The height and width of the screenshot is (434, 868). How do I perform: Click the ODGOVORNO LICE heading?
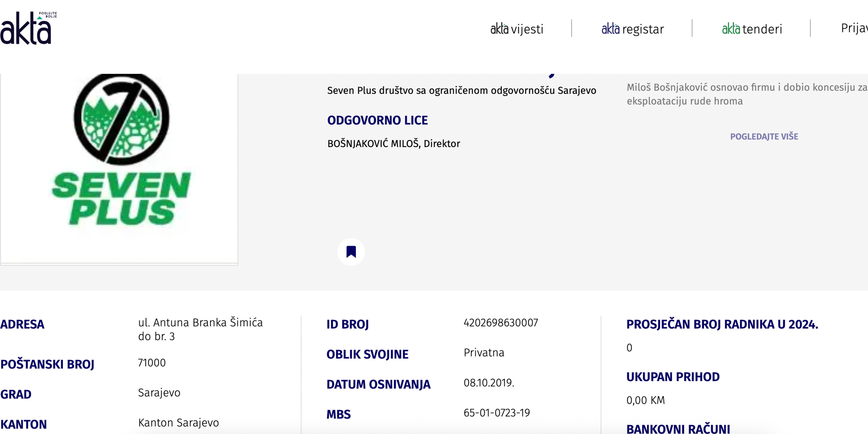pos(377,120)
